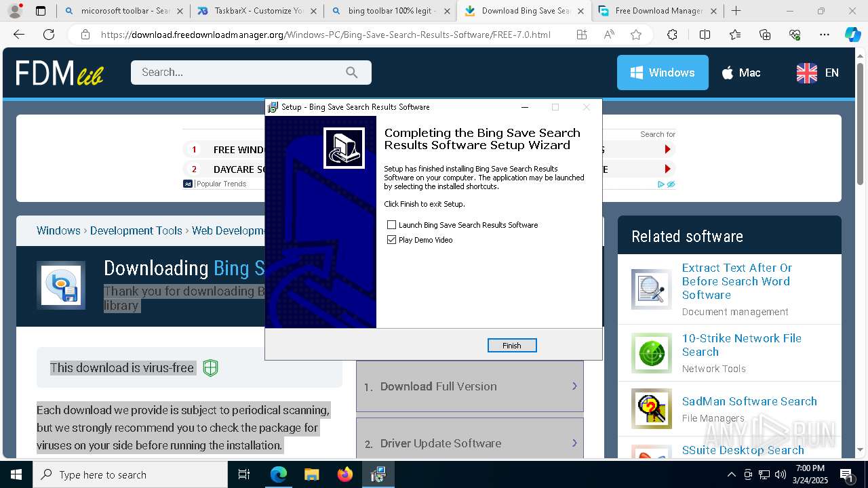
Task: Open Edge settings and more menu
Action: point(824,35)
